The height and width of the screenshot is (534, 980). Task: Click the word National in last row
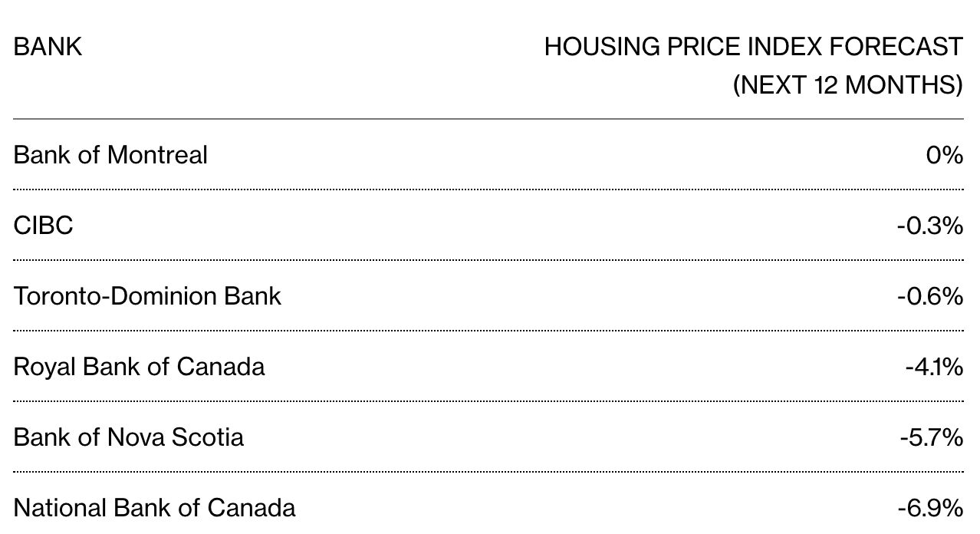(61, 508)
